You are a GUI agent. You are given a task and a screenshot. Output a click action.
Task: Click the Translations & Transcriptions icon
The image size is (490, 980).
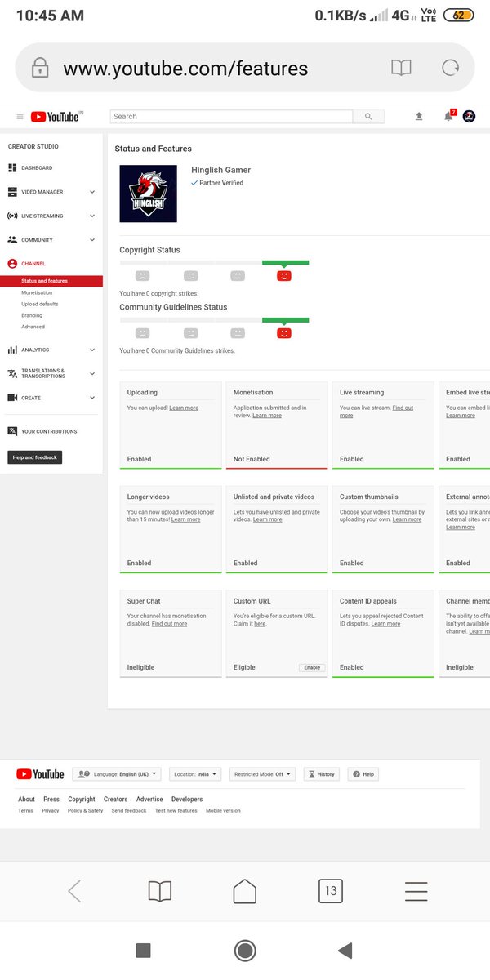pyautogui.click(x=12, y=373)
